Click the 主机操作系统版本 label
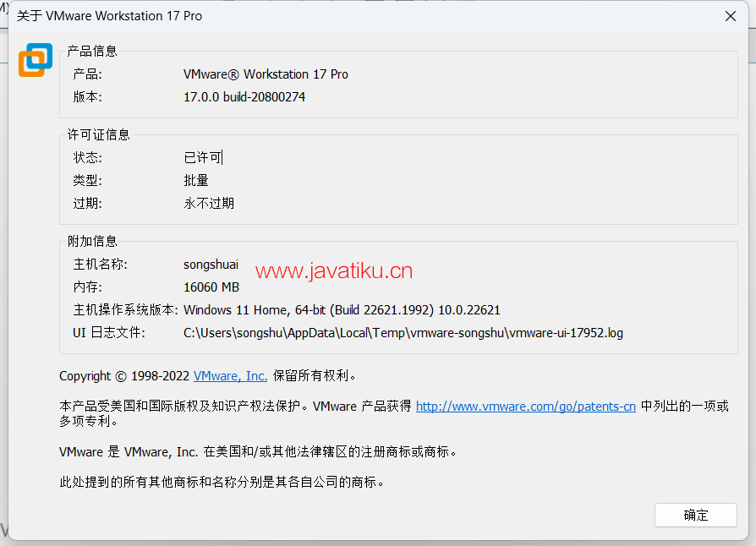The image size is (756, 546). tap(125, 310)
